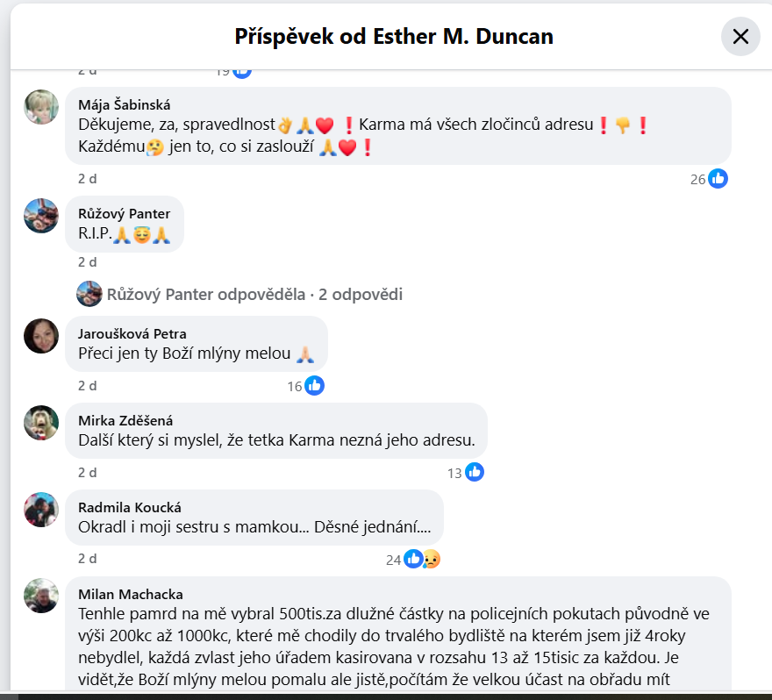This screenshot has width=772, height=700.
Task: Open Radmila Koucká's avatar image
Action: [41, 510]
